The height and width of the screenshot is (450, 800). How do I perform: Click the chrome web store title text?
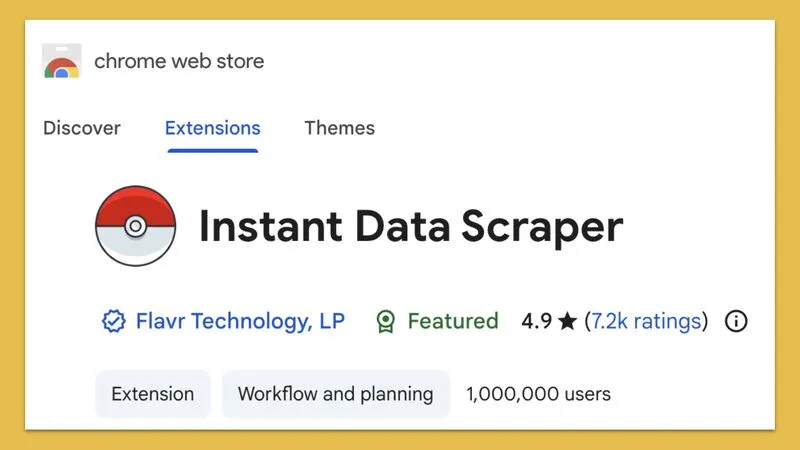179,61
